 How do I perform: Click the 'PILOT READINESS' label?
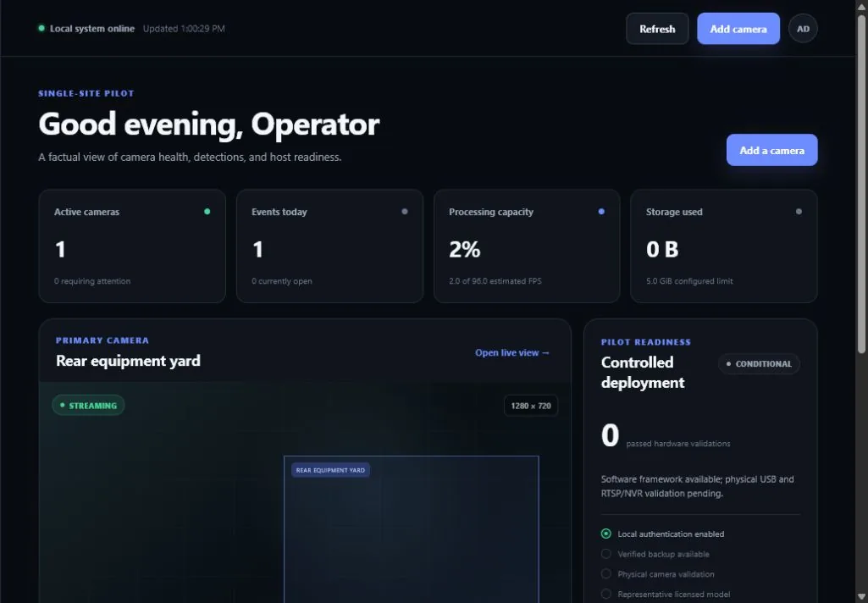pyautogui.click(x=646, y=342)
